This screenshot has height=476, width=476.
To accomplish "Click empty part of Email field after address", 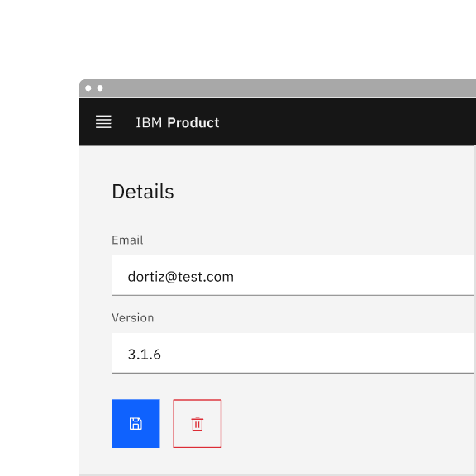I will (352, 275).
